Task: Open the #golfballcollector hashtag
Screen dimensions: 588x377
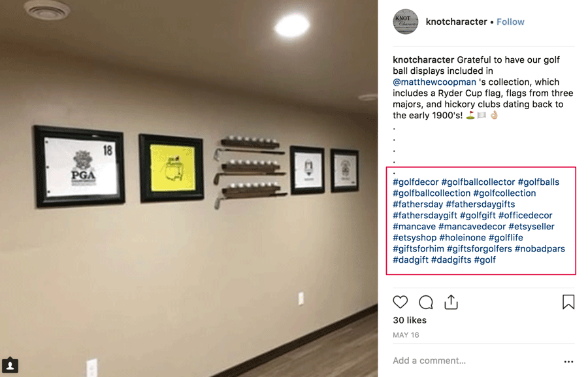Action: (478, 182)
